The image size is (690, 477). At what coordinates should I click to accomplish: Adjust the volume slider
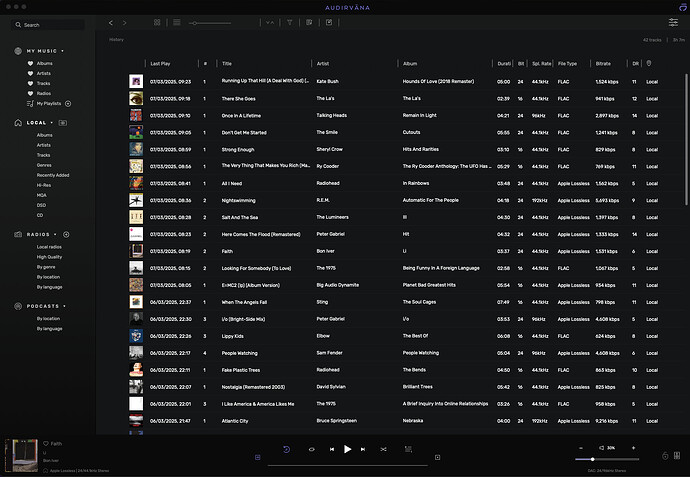[x=607, y=459]
